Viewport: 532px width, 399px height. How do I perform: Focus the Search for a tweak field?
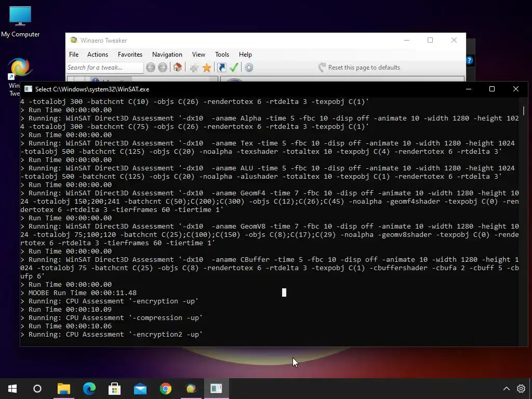click(x=105, y=68)
